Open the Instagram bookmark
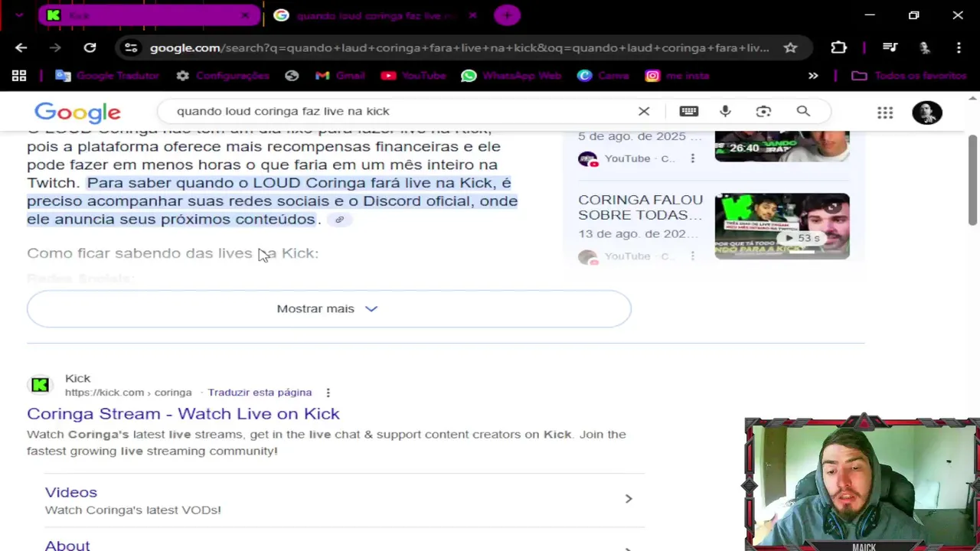The image size is (980, 551). click(x=678, y=76)
